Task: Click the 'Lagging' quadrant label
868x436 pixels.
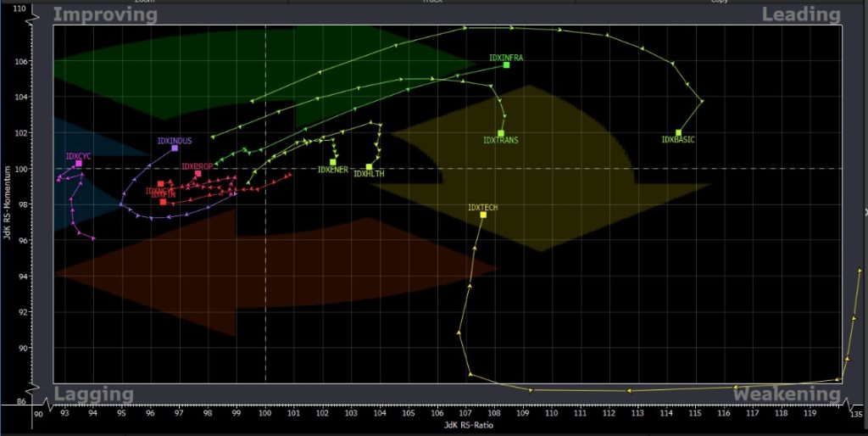Action: [x=93, y=394]
